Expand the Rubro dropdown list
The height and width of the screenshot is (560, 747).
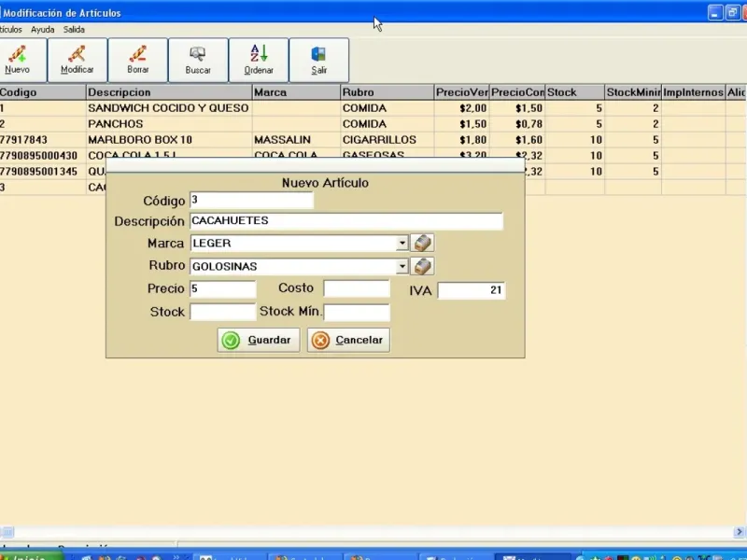pyautogui.click(x=402, y=267)
